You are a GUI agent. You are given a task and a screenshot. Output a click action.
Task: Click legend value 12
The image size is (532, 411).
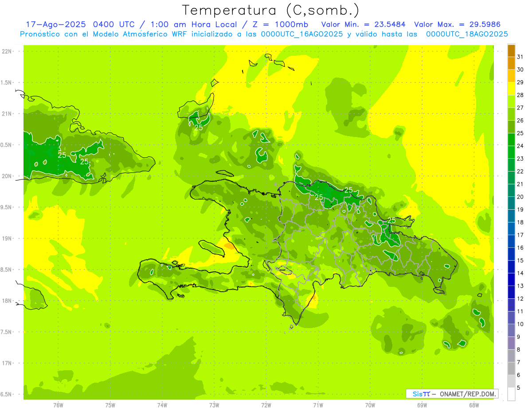tap(520, 299)
